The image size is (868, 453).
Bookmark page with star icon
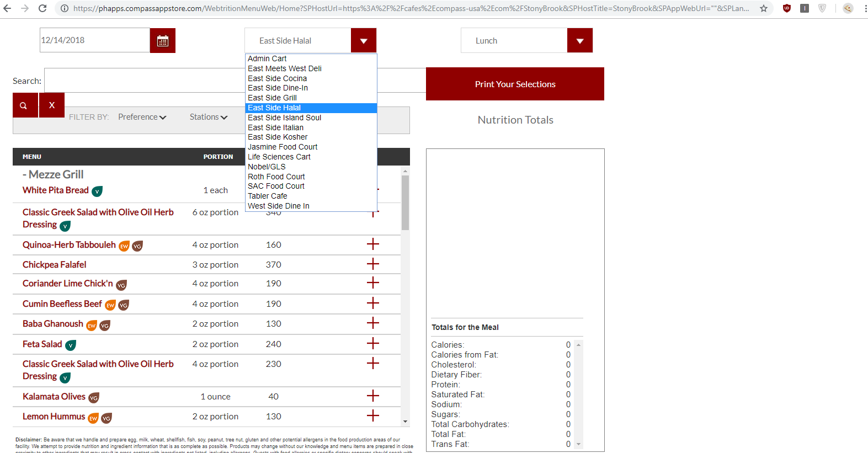764,8
